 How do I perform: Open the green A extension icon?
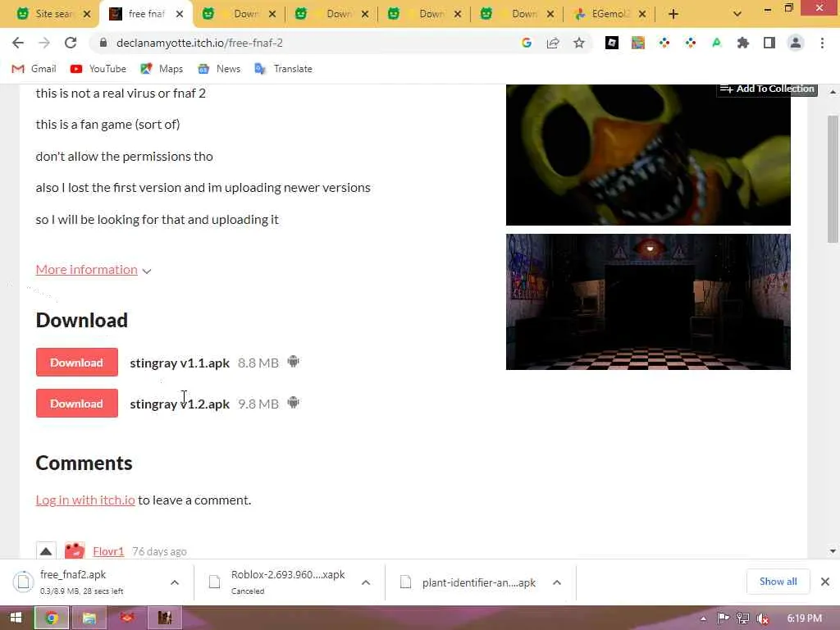point(717,43)
